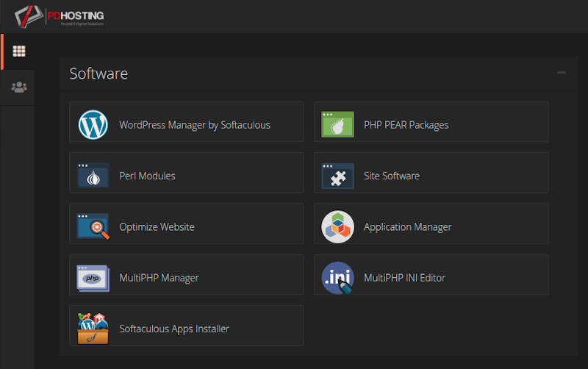Collapse the Software section
The height and width of the screenshot is (369, 588).
pyautogui.click(x=561, y=73)
